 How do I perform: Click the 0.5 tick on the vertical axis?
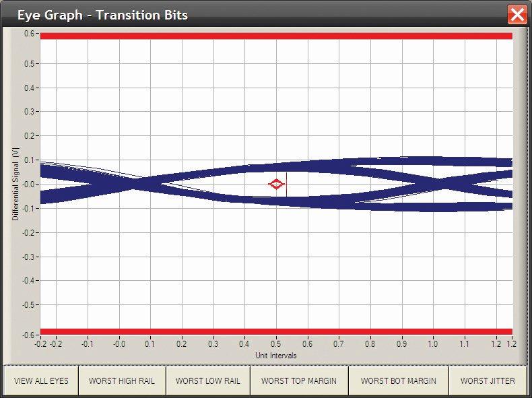[30, 63]
